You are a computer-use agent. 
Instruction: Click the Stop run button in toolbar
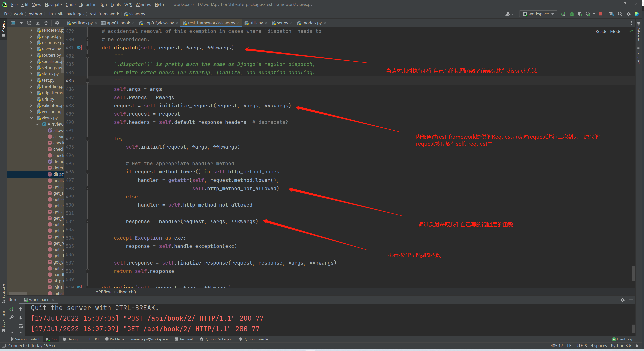coord(601,14)
